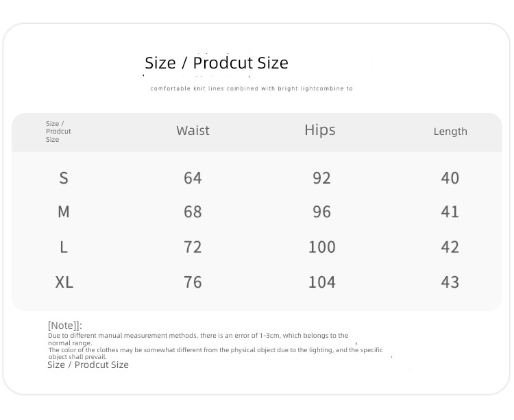Click the size XL row label

(x=64, y=282)
